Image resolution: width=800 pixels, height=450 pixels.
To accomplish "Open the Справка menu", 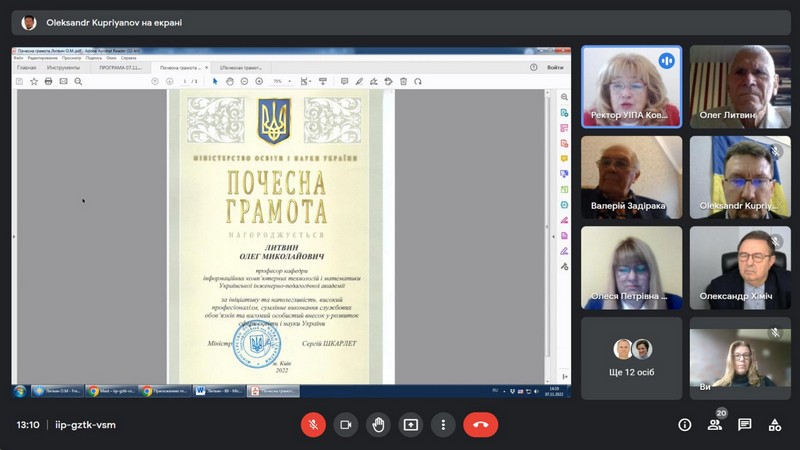I will pos(129,58).
